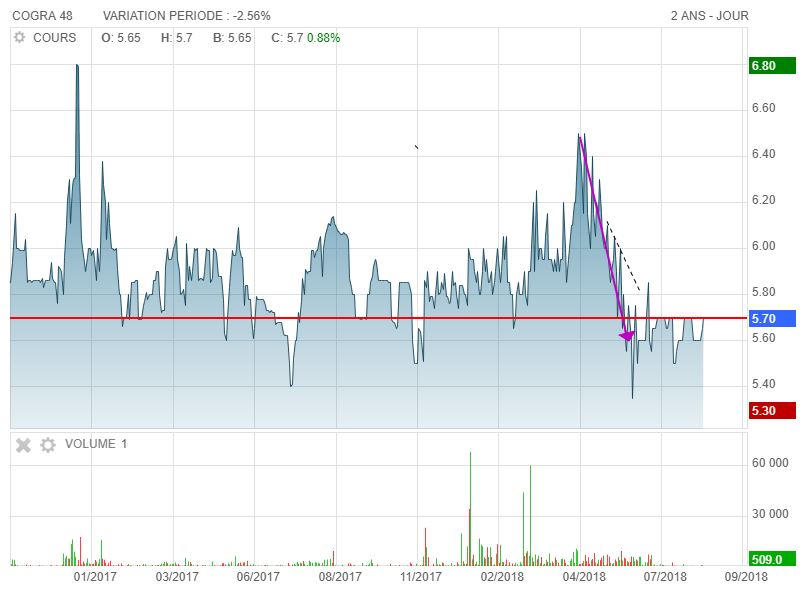807x596 pixels.
Task: Click the low value B: 5.65
Action: (232, 38)
